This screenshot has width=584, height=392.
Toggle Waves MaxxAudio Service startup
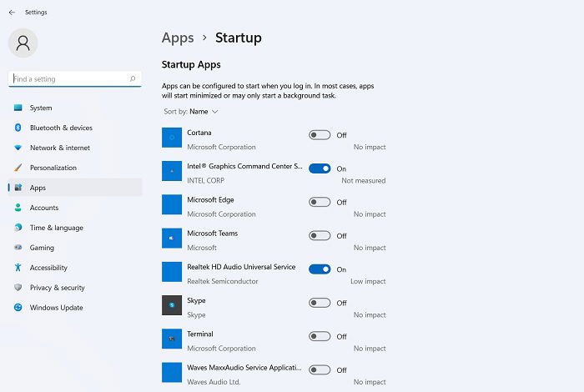[x=320, y=369]
